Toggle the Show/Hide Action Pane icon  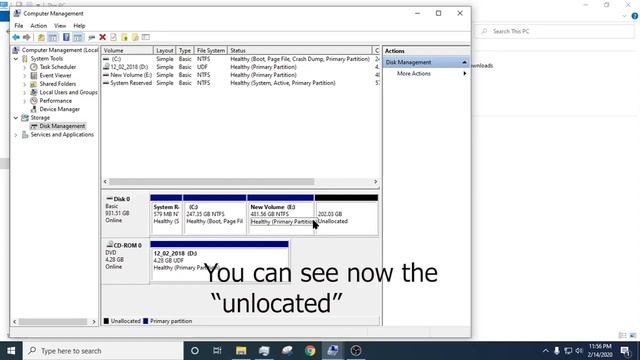pyautogui.click(x=78, y=38)
